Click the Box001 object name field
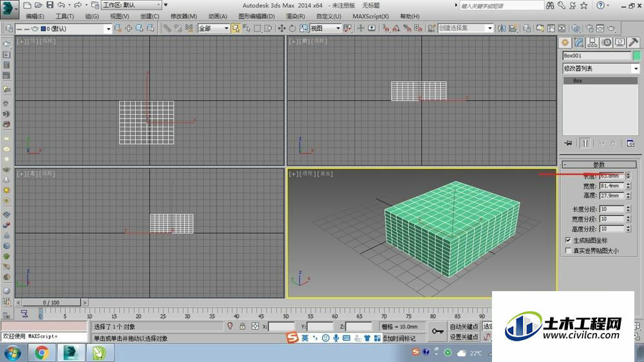The height and width of the screenshot is (362, 644). [596, 55]
